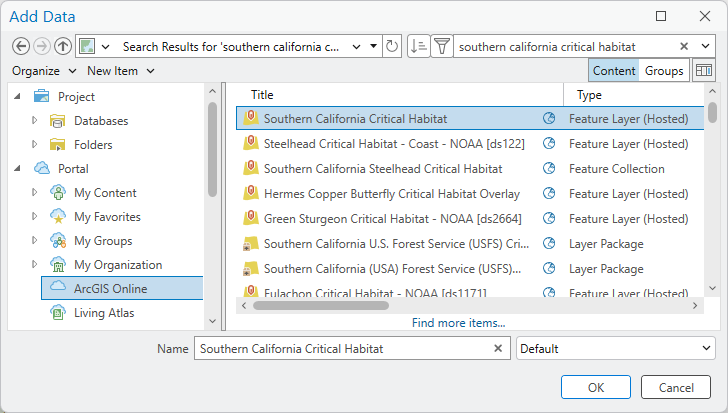Maximize the Add Data dialog
This screenshot has height=413, width=728.
click(661, 16)
